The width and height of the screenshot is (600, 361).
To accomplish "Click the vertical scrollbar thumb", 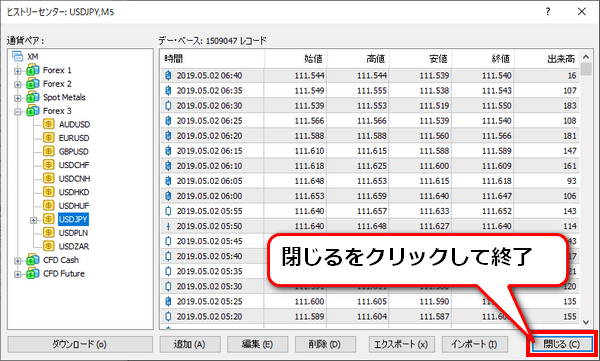I will coord(586,69).
